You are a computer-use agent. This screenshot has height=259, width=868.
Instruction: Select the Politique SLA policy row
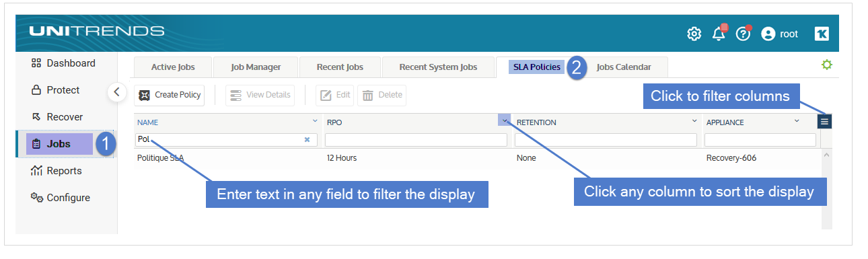[x=478, y=158]
